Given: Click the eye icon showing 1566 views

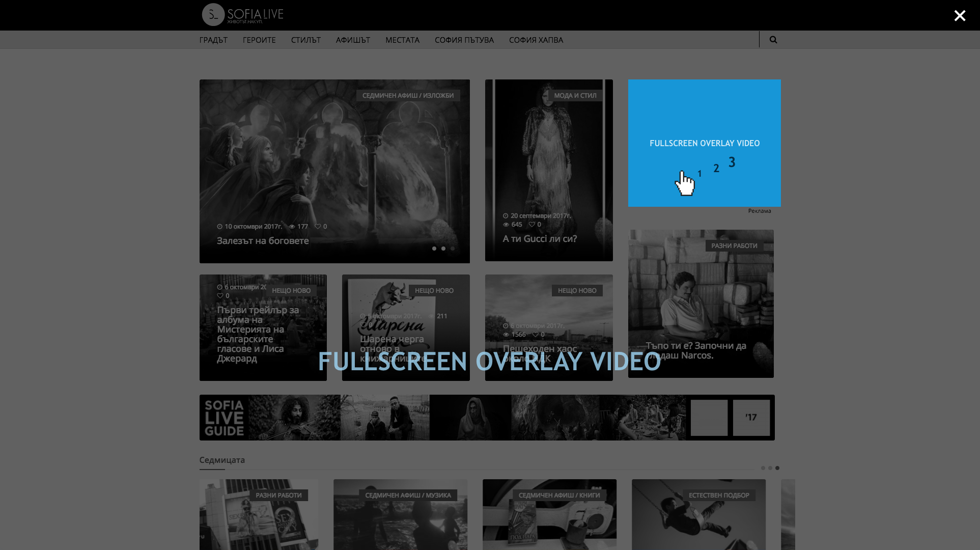Looking at the screenshot, I should click(506, 335).
